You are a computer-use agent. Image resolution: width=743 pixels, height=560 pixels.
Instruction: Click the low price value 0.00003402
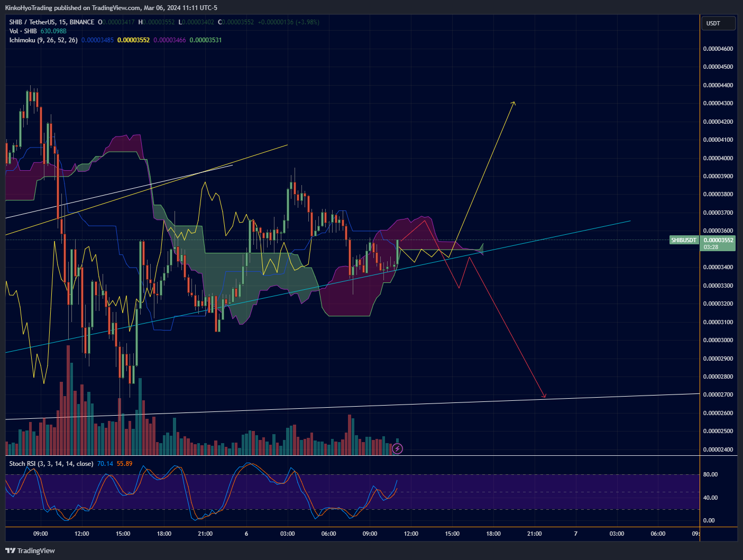[198, 22]
